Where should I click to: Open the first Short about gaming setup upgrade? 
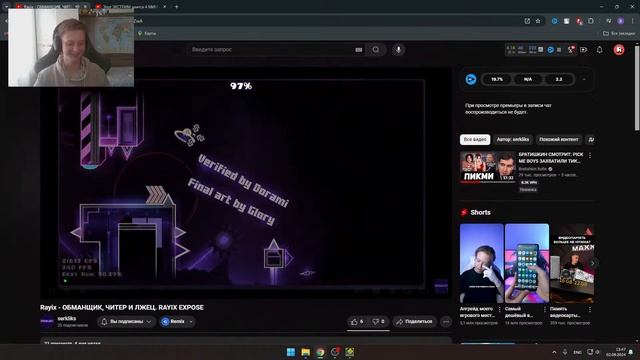coord(482,263)
